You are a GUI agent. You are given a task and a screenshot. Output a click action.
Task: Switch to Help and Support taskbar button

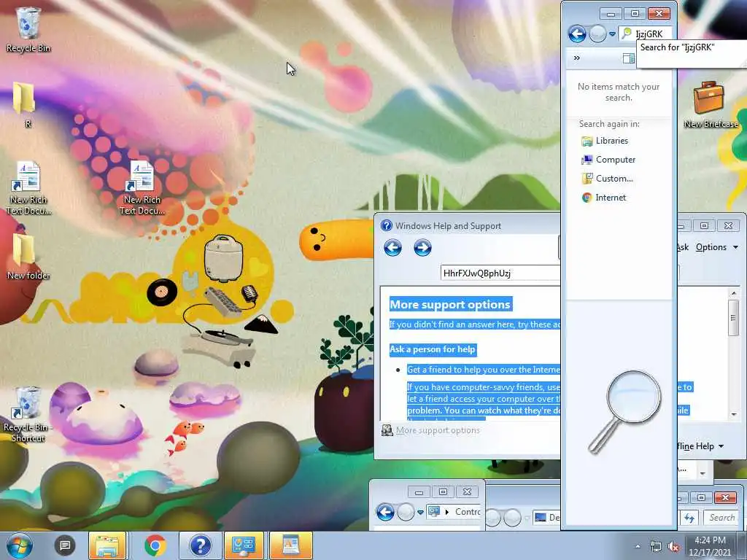coord(200,545)
